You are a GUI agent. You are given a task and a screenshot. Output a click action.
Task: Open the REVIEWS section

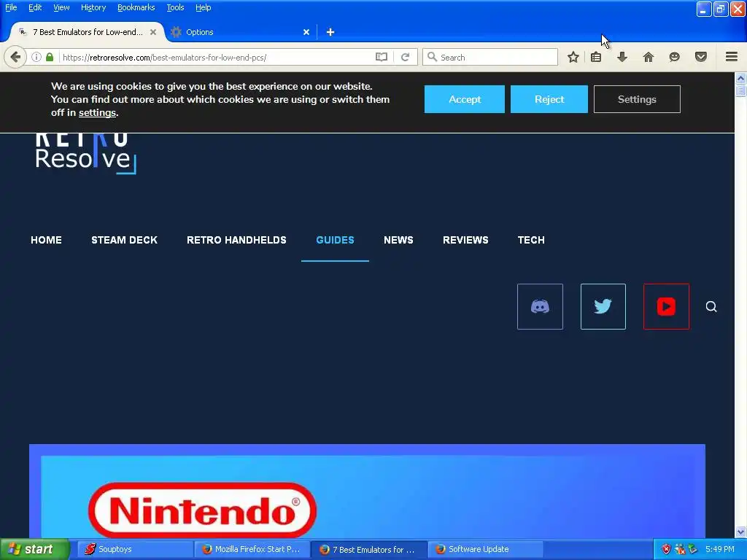465,240
